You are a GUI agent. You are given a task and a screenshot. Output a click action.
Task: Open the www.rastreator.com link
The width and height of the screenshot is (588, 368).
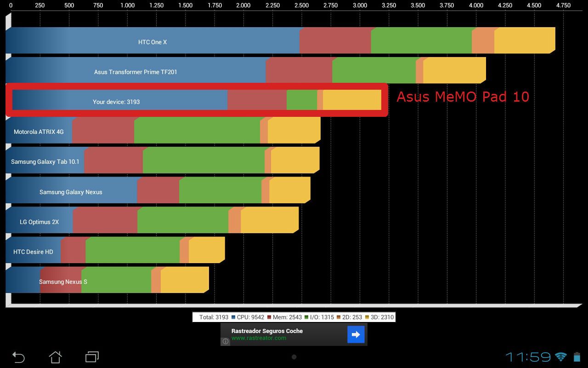(x=259, y=338)
